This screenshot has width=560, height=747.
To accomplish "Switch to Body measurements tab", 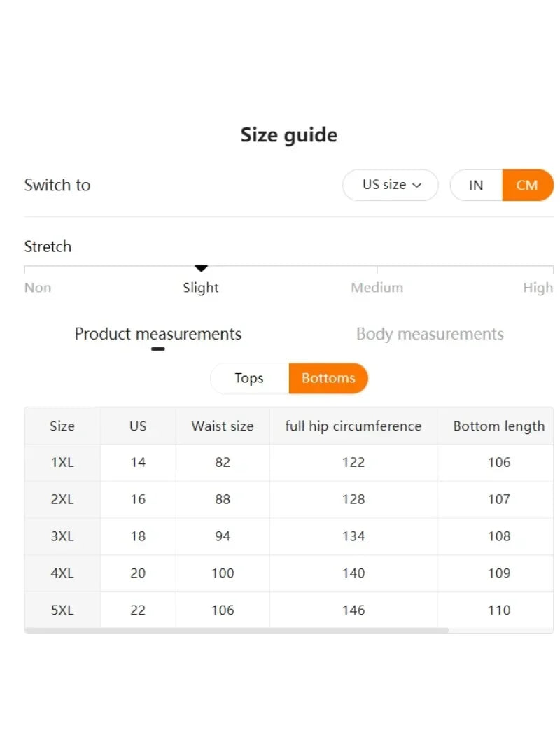I will pos(430,334).
